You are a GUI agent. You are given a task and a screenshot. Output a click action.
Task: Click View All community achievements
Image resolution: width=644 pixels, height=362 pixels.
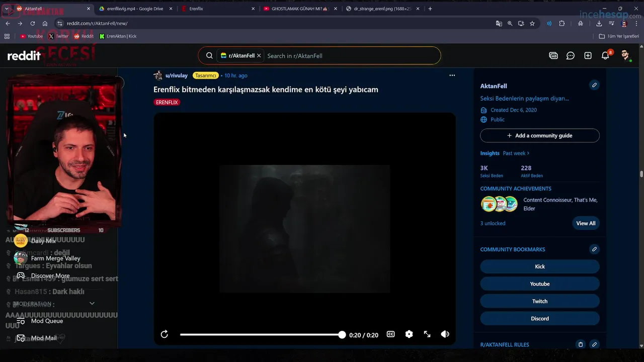586,223
